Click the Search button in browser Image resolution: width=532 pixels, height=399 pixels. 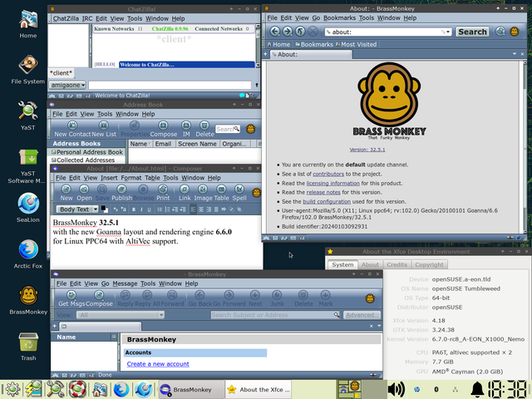(472, 32)
